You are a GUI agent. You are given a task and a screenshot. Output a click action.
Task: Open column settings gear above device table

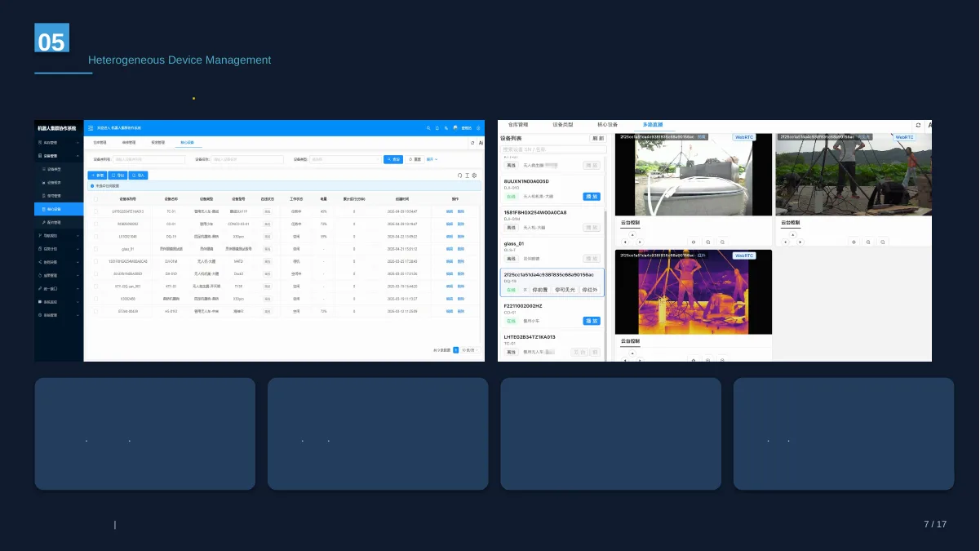coord(474,175)
